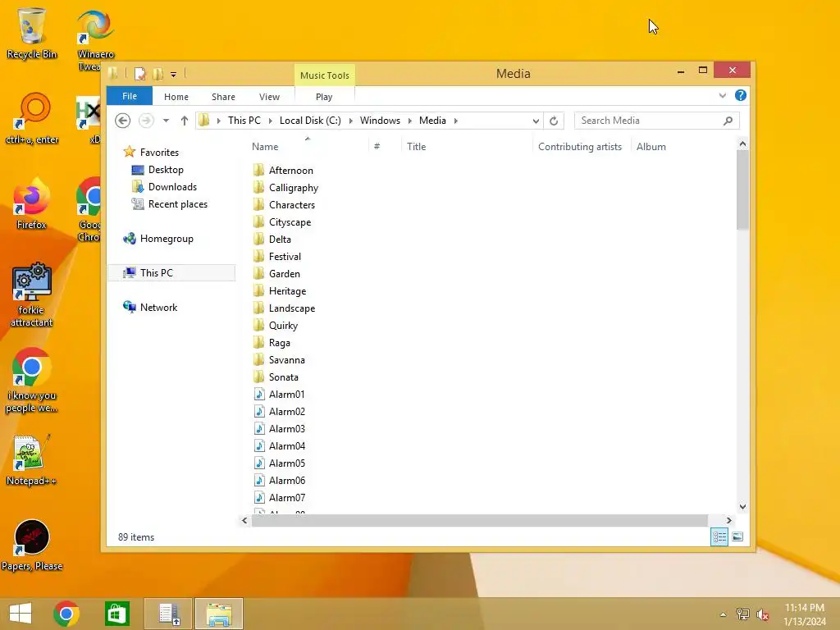840x630 pixels.
Task: Select forkie attractant desktop shortcut
Action: pyautogui.click(x=32, y=294)
